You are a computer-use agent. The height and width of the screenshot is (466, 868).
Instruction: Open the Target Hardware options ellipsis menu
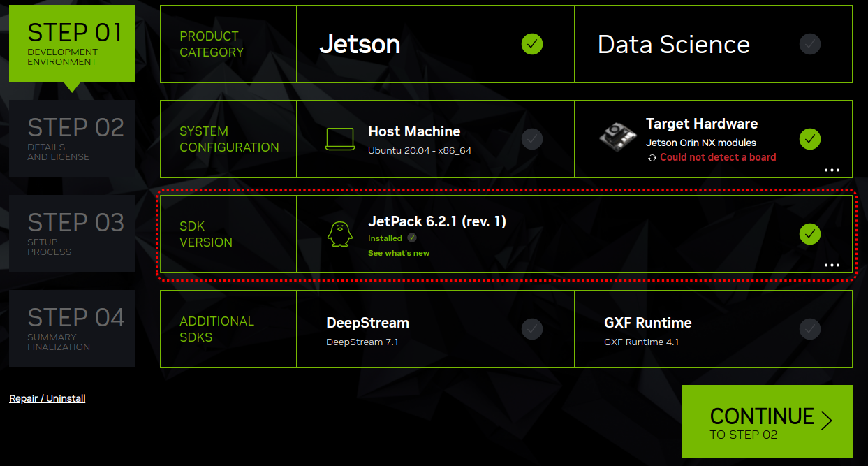coord(832,169)
